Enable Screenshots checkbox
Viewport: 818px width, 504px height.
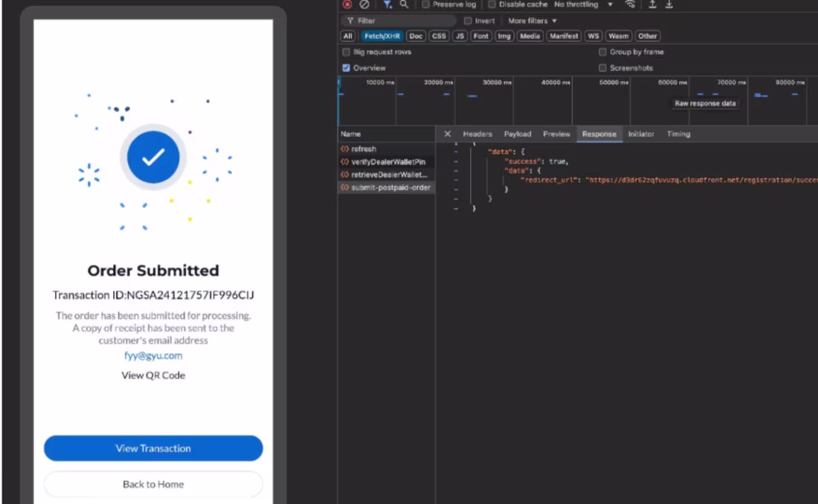coord(602,68)
